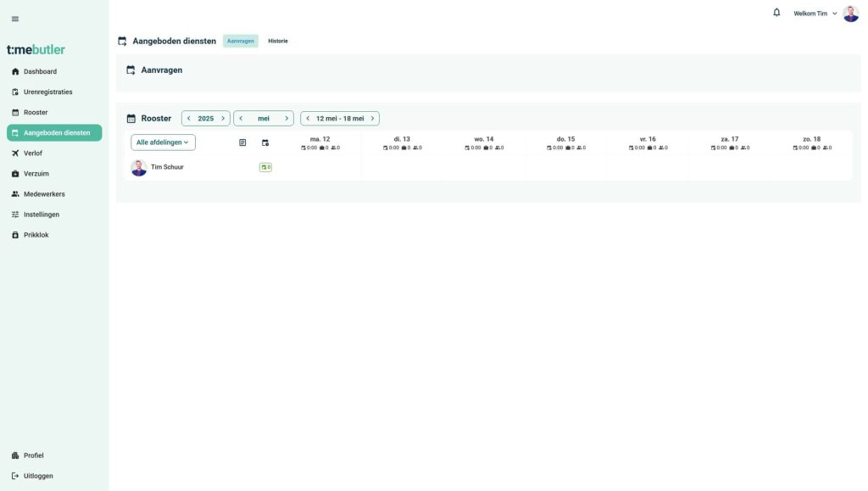Click the Dashboard home icon

pos(15,71)
